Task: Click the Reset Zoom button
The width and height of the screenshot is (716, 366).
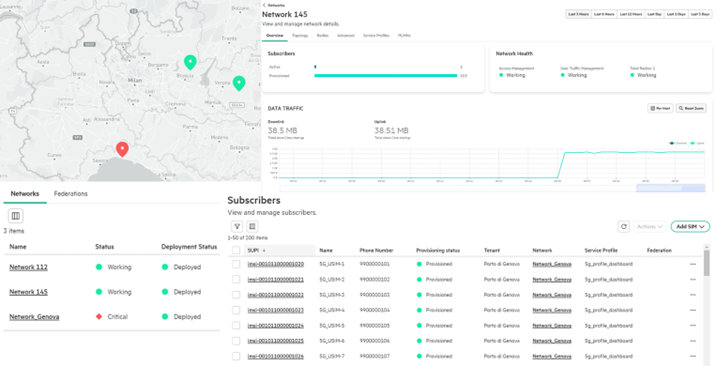Action: click(x=691, y=108)
